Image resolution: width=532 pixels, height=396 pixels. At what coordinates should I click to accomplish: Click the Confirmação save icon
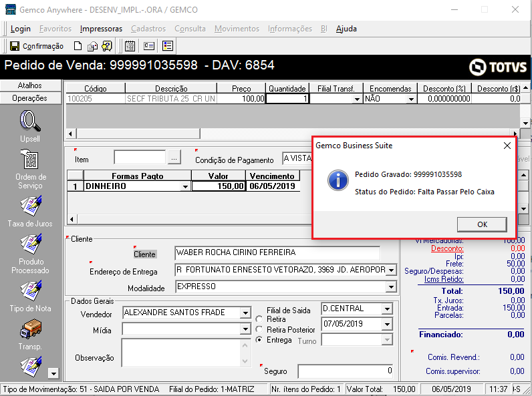pyautogui.click(x=15, y=46)
